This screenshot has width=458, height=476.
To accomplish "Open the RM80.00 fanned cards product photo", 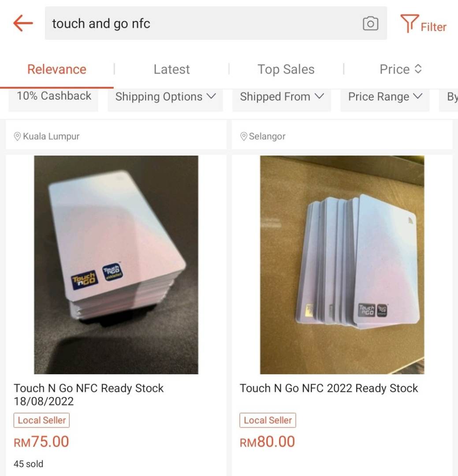I will click(x=342, y=264).
